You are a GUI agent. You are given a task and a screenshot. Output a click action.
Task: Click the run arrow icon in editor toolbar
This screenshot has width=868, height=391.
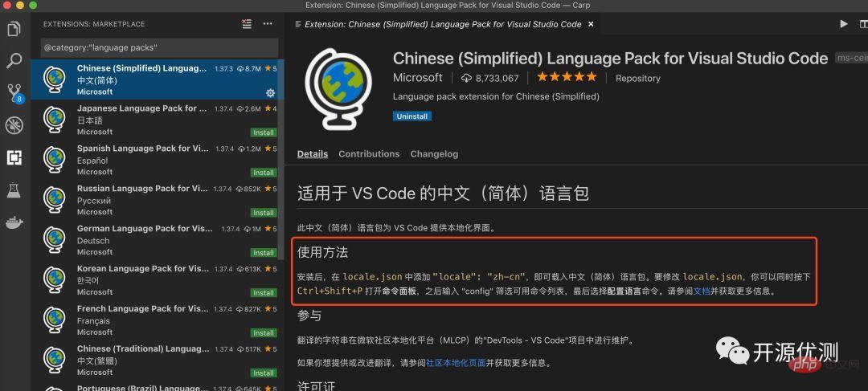pos(843,24)
